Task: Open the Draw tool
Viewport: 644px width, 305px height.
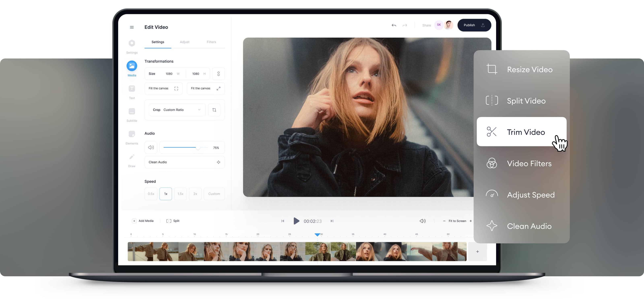Action: point(132,157)
